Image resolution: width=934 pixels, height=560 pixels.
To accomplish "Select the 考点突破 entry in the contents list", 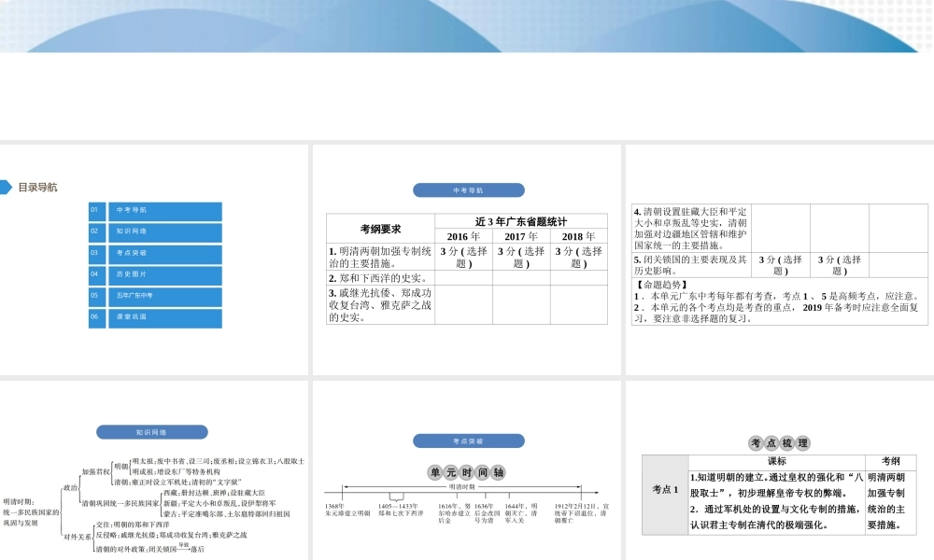I will tap(165, 254).
